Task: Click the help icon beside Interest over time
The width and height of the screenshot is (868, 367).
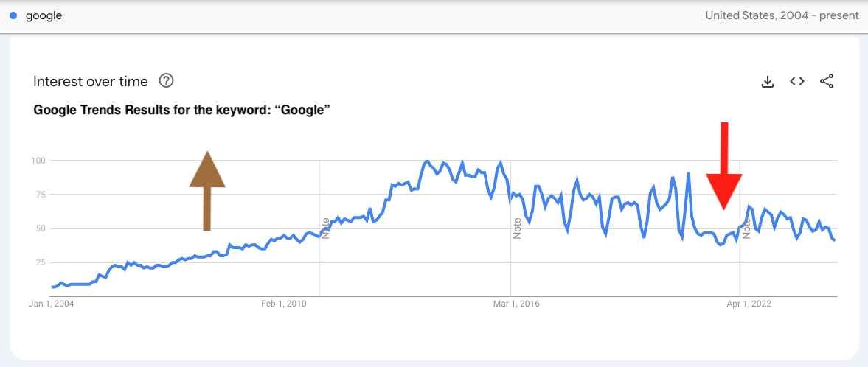Action: 167,81
